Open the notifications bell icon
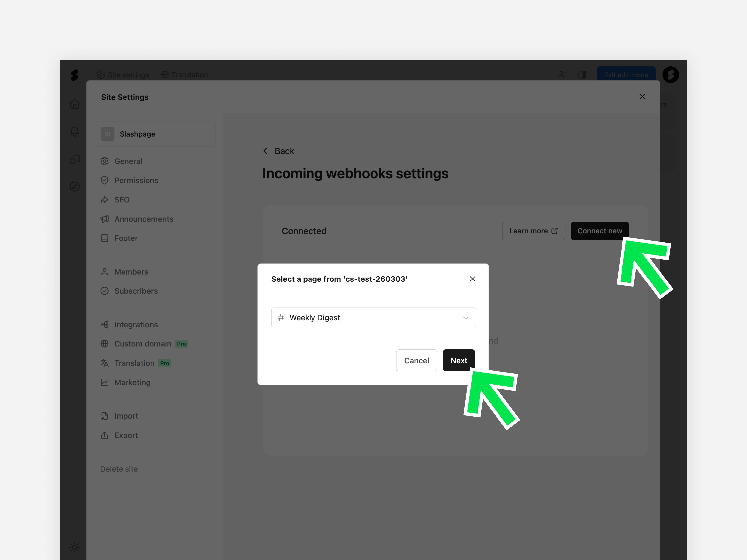Screen dimensions: 747x560 [x=75, y=131]
